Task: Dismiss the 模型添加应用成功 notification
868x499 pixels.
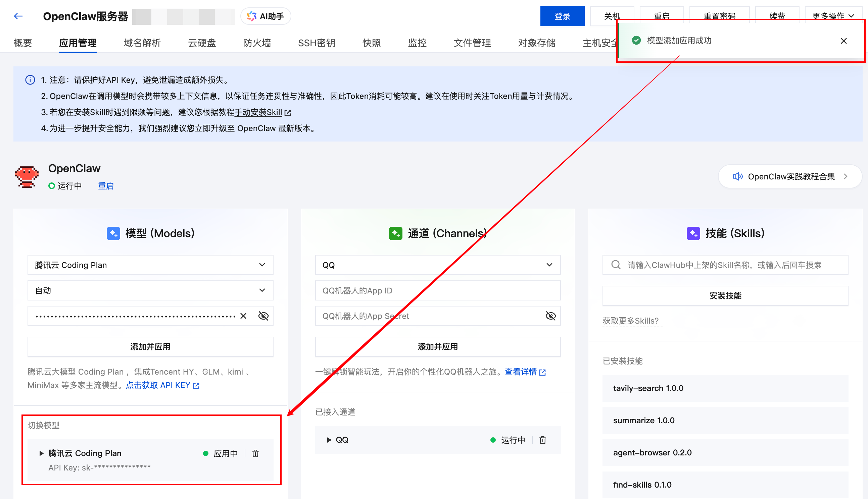Action: tap(843, 41)
